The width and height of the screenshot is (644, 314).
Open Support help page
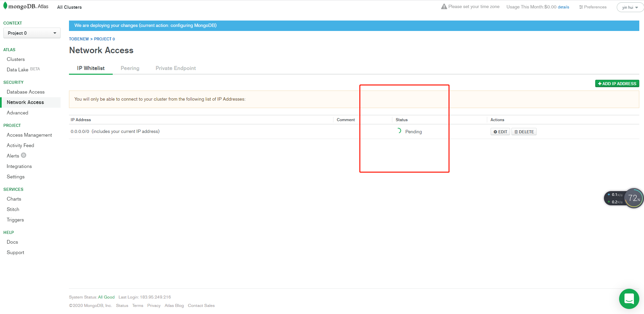15,252
